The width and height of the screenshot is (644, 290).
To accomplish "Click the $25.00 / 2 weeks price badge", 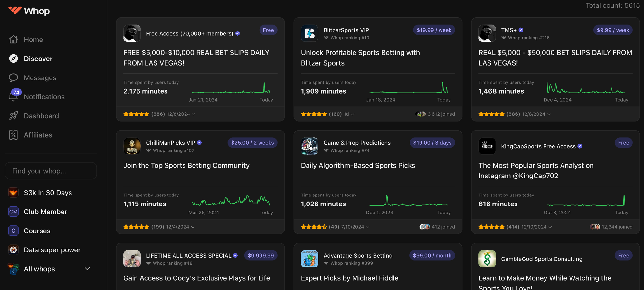I will coord(252,143).
